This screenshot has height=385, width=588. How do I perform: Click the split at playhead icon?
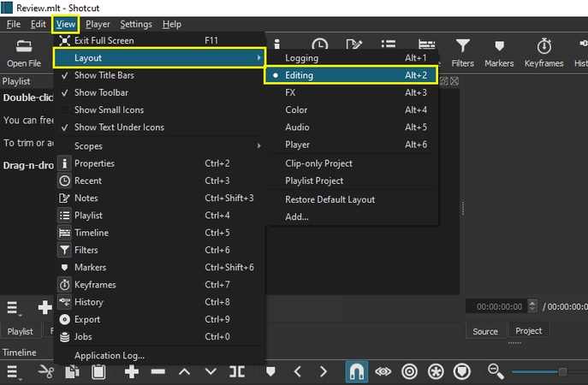(237, 372)
